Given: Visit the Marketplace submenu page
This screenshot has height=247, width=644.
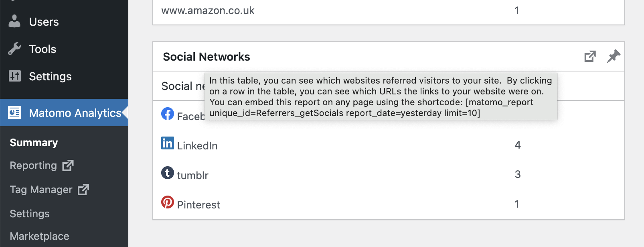Looking at the screenshot, I should coord(39,236).
